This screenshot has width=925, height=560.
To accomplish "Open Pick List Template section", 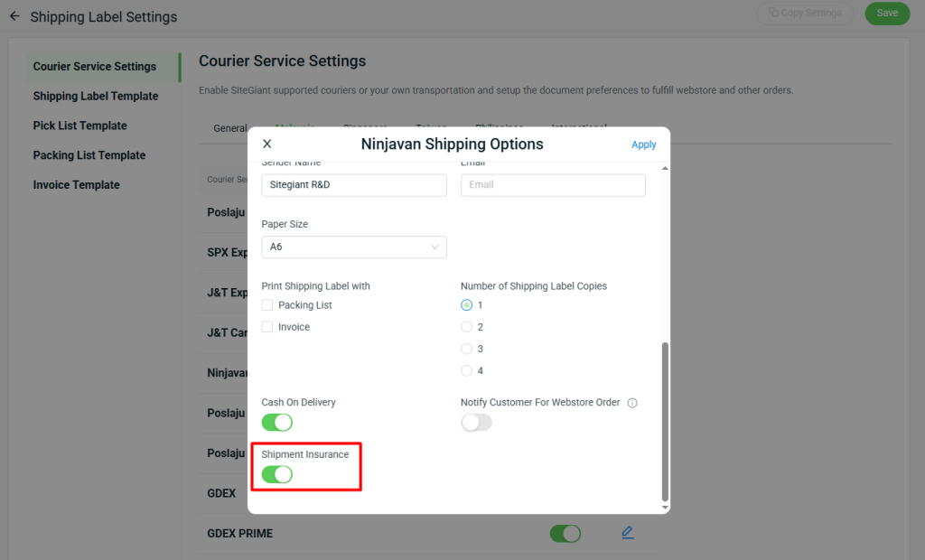I will coord(79,126).
